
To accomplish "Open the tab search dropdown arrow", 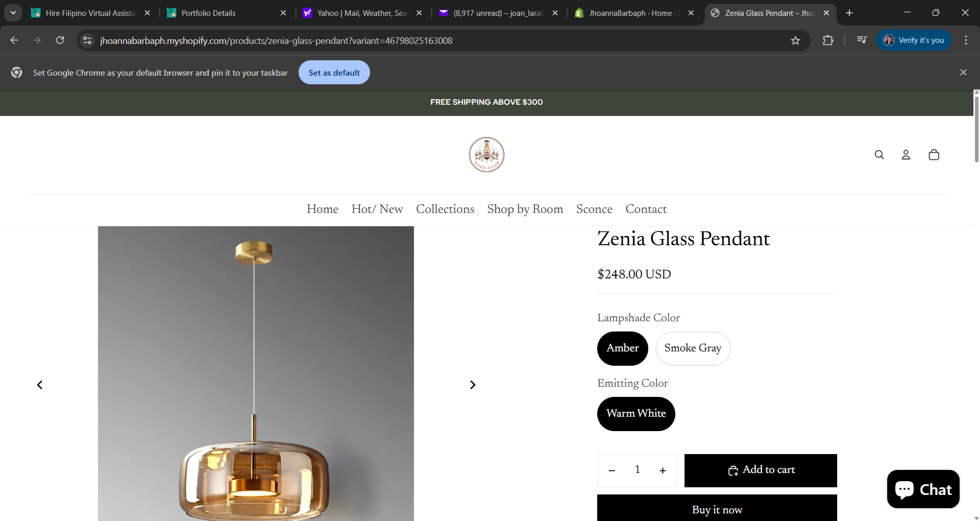I will (13, 13).
